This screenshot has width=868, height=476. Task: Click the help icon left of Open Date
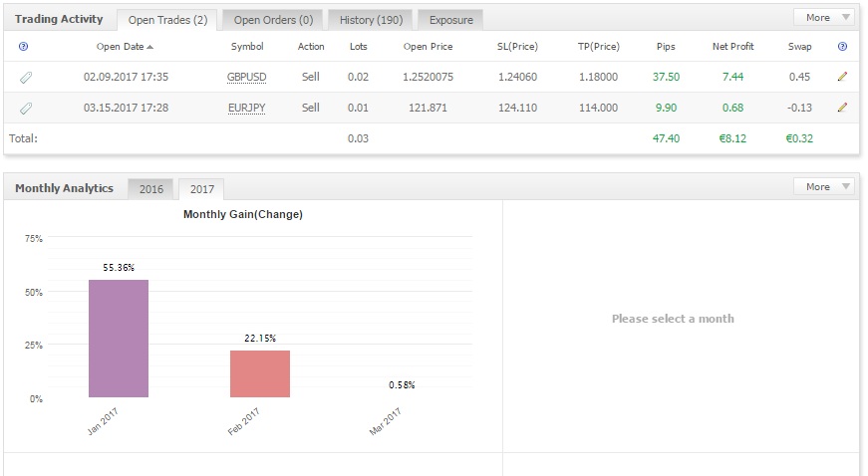pyautogui.click(x=24, y=47)
